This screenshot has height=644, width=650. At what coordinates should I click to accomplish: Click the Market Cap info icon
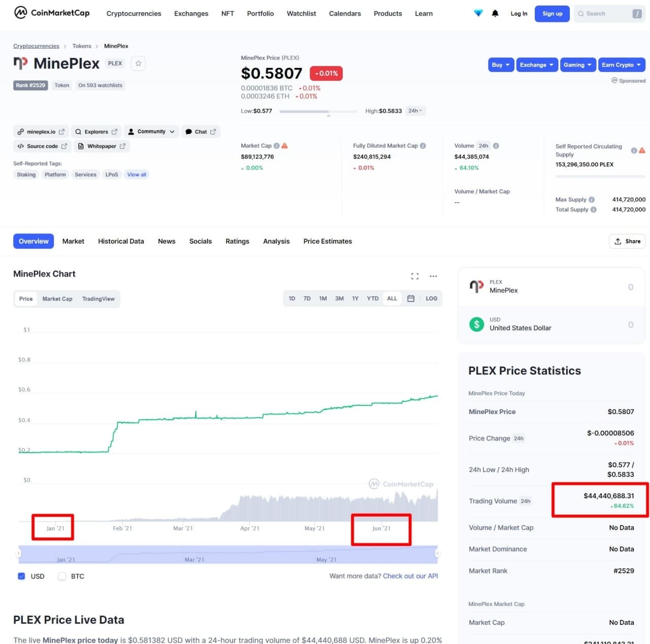pos(277,146)
